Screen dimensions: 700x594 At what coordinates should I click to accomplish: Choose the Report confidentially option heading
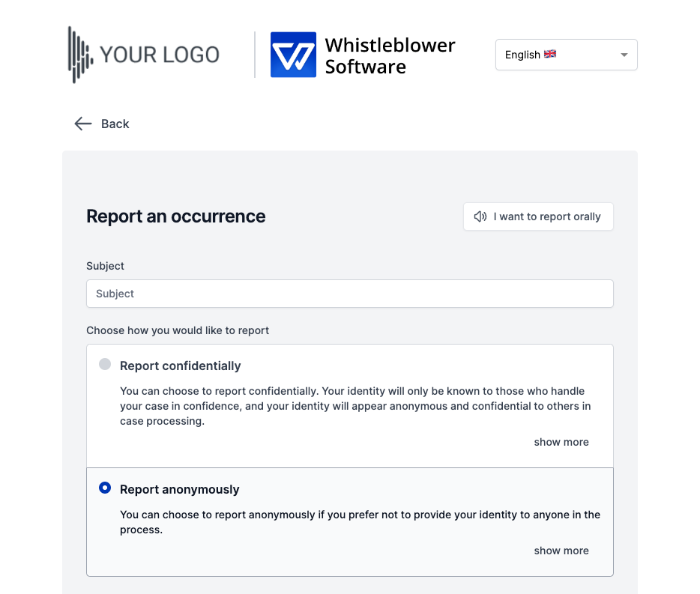[181, 366]
